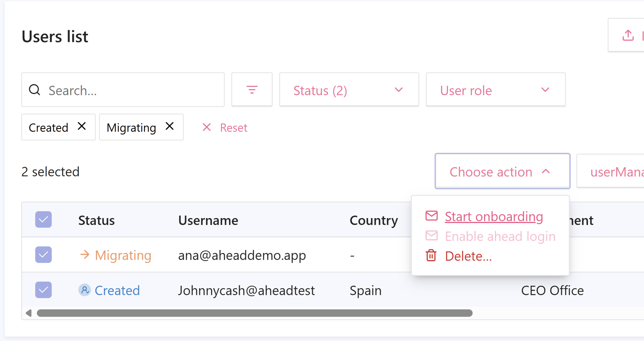Click the envelope icon next to Start onboarding
The width and height of the screenshot is (644, 341).
432,216
